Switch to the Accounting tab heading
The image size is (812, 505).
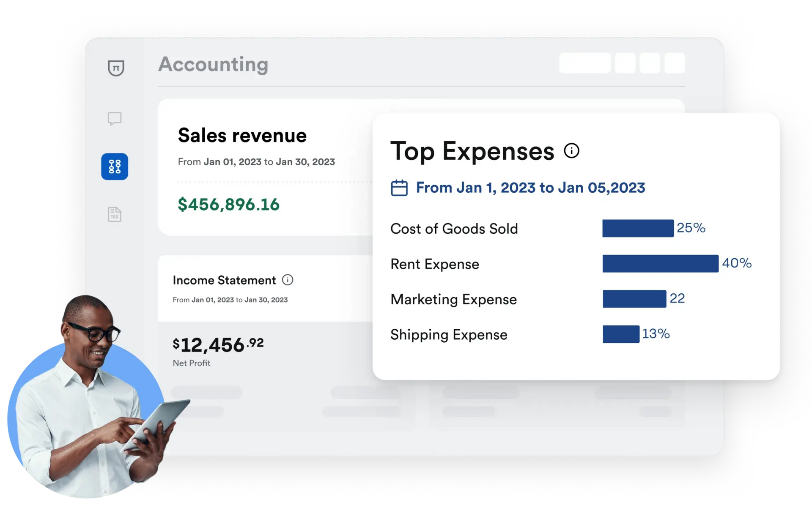click(213, 64)
